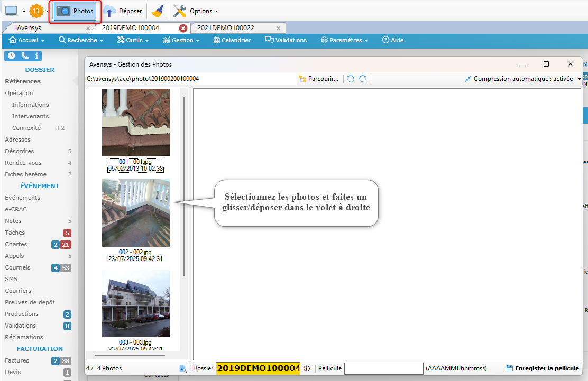Click Enregistrer la pellicule button
588x381 pixels.
(543, 368)
